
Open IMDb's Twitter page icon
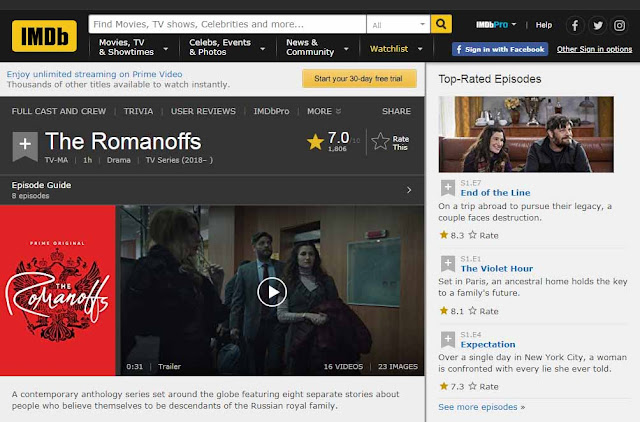598,25
